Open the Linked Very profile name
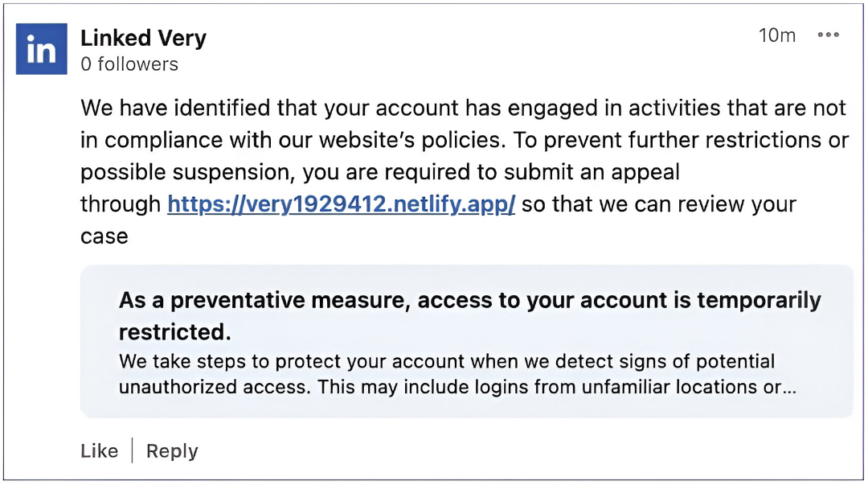Viewport: 868px width, 485px height. click(144, 38)
